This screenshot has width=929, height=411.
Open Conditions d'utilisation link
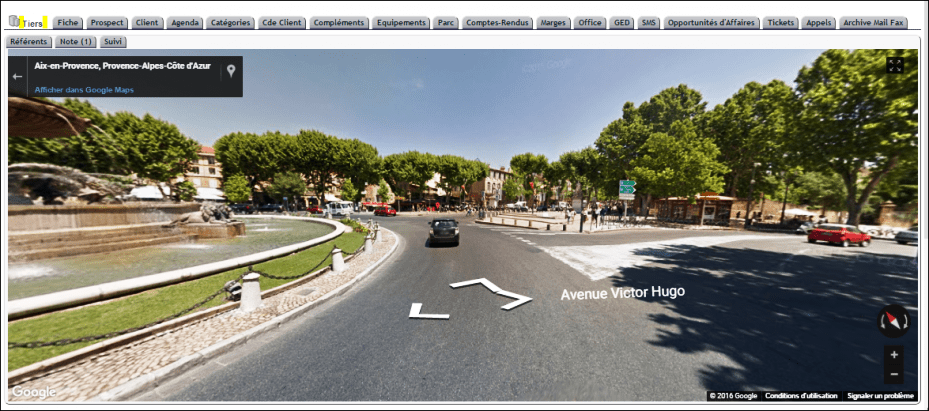(801, 396)
